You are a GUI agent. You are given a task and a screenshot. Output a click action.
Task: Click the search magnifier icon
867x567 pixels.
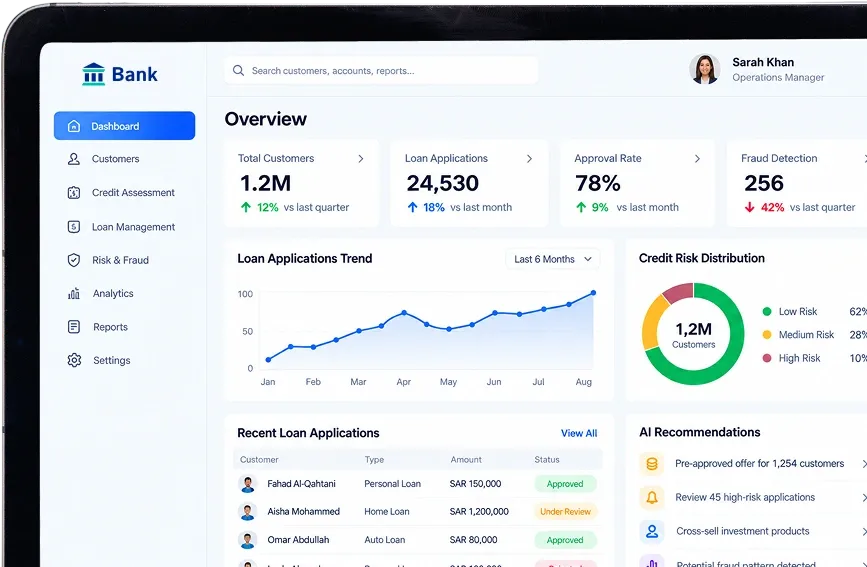coord(238,70)
